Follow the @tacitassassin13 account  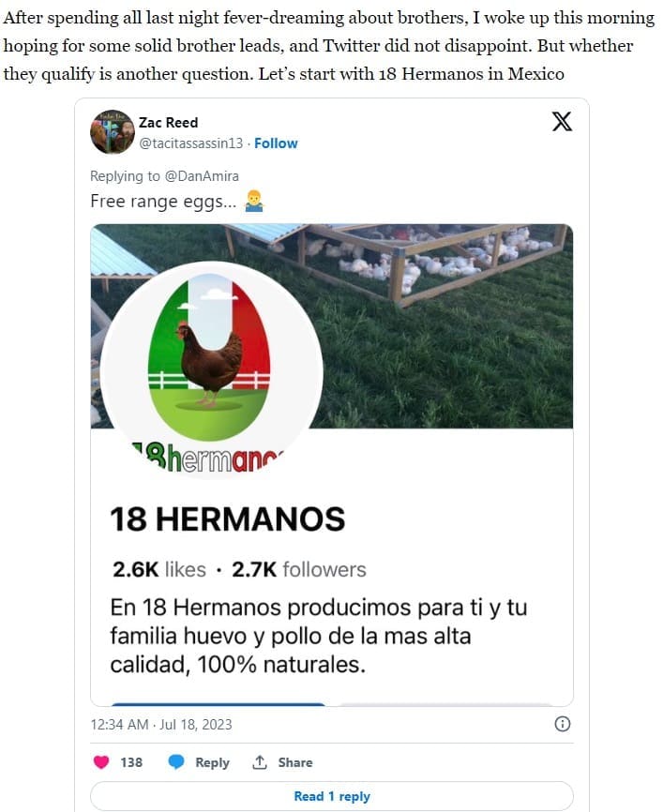coord(276,143)
